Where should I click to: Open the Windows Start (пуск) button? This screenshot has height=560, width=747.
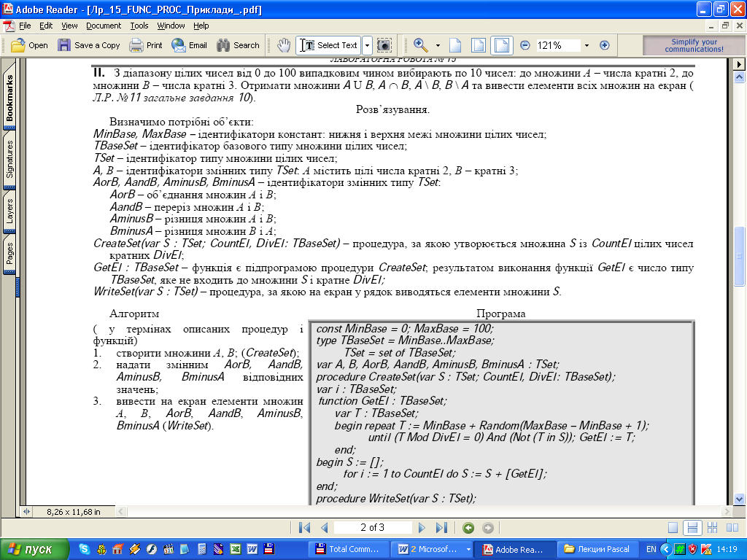34,549
